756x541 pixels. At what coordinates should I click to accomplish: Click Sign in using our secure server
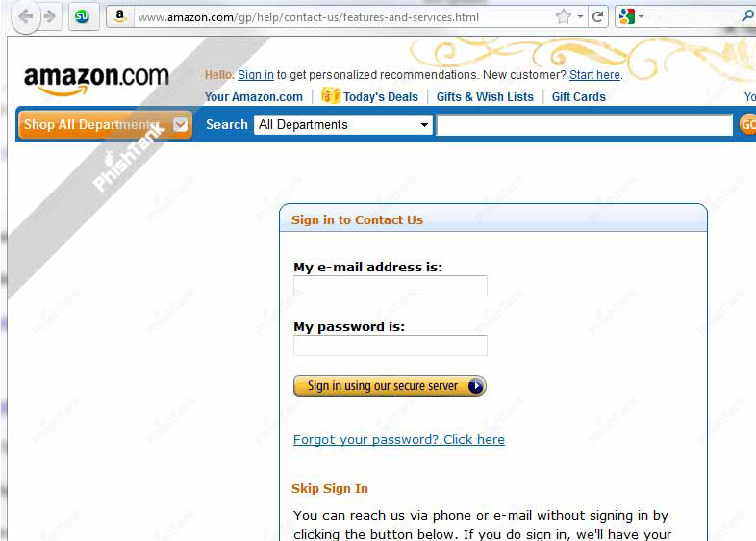[390, 386]
